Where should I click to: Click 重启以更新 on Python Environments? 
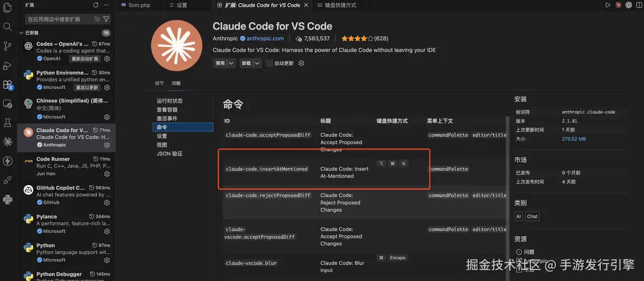(87, 87)
